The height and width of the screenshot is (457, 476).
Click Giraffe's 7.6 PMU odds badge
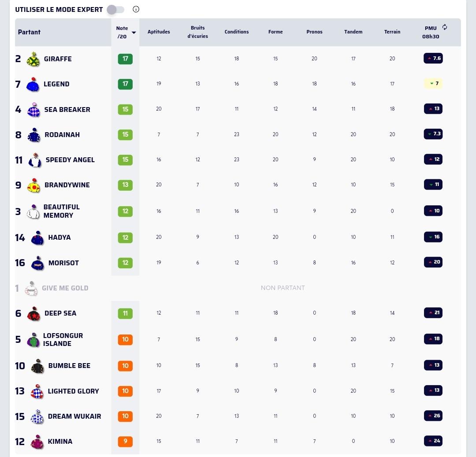coord(433,58)
